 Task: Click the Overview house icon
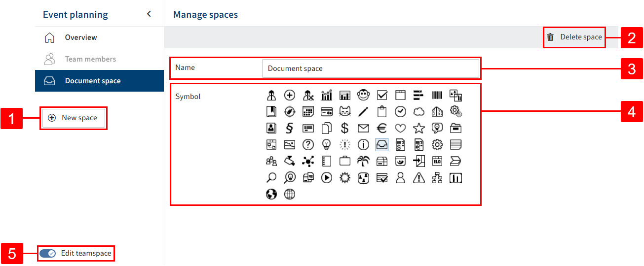coord(49,37)
